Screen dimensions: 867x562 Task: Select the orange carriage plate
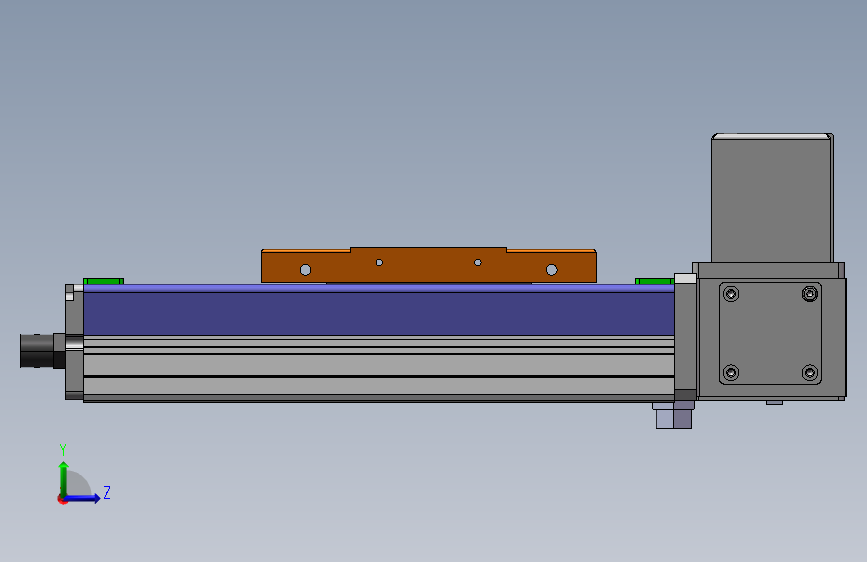click(x=429, y=265)
